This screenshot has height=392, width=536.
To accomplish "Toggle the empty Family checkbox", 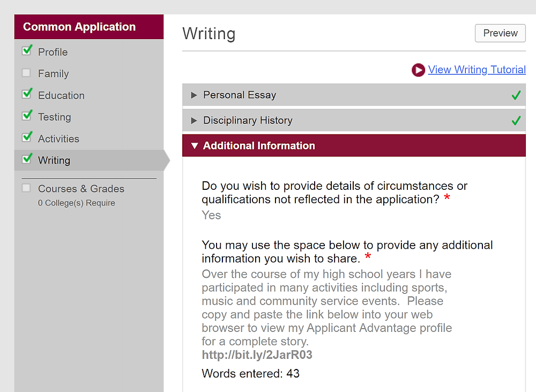I will (26, 73).
